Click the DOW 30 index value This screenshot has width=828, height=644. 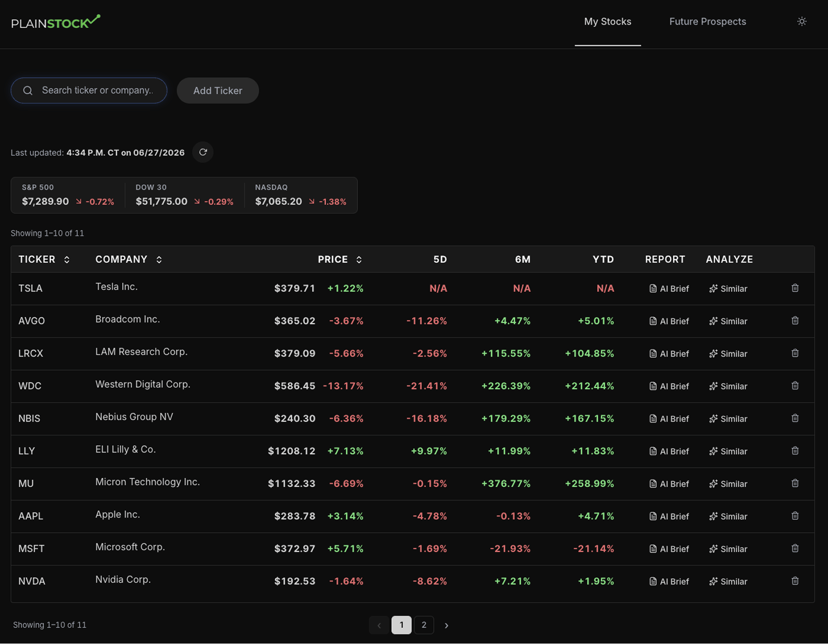(x=161, y=201)
